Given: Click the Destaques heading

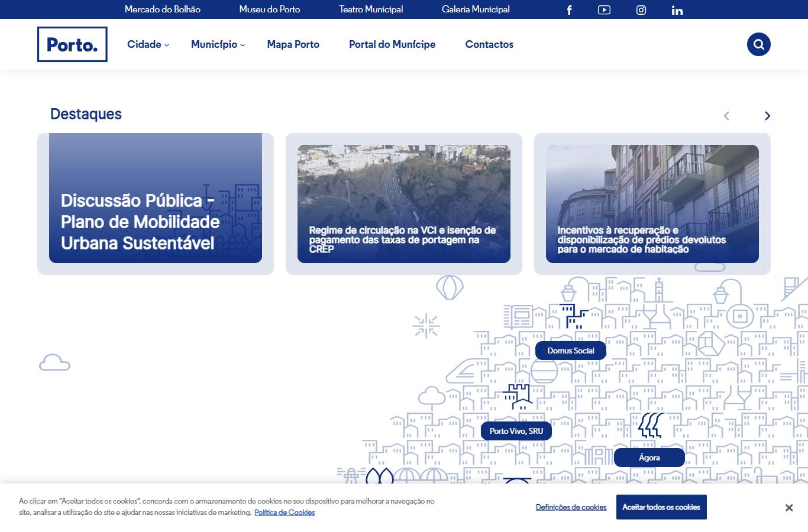Looking at the screenshot, I should point(86,114).
